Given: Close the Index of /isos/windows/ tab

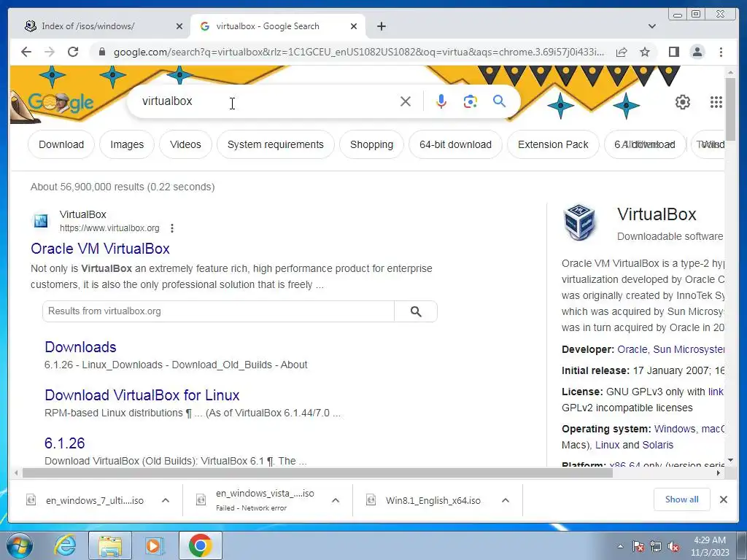Looking at the screenshot, I should point(179,26).
